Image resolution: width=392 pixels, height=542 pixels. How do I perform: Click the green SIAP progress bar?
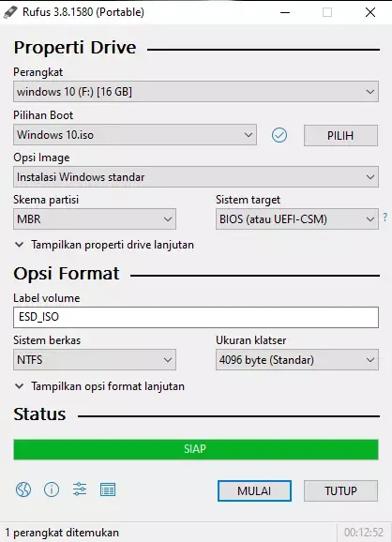point(196,449)
